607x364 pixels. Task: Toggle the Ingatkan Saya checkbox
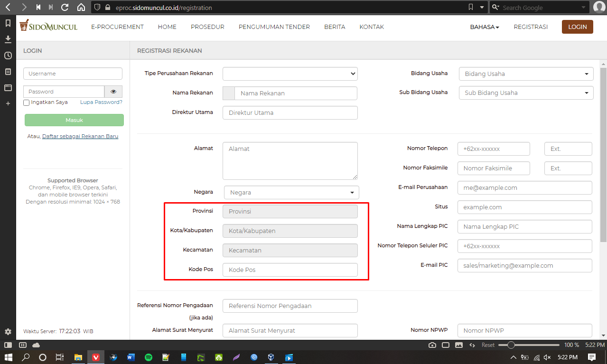click(x=27, y=103)
